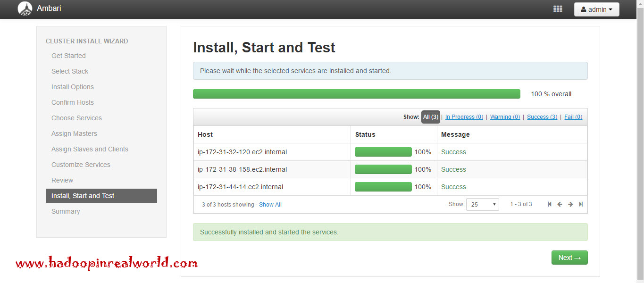Select the Review step in the sidebar
This screenshot has height=283, width=644.
click(62, 180)
